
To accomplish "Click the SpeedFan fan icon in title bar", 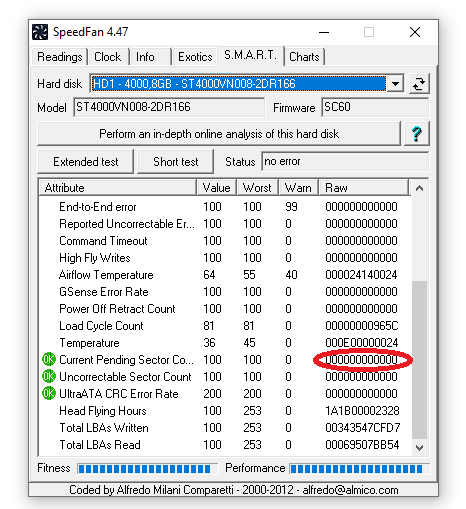I will point(40,32).
